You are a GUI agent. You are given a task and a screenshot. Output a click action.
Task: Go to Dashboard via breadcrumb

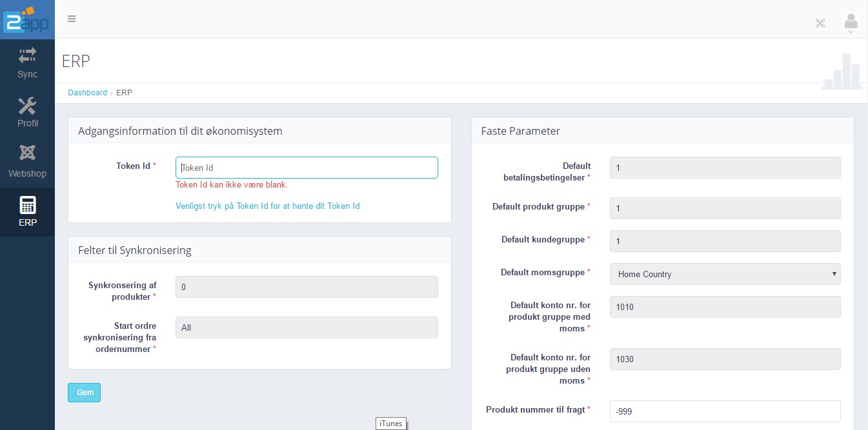pyautogui.click(x=87, y=93)
